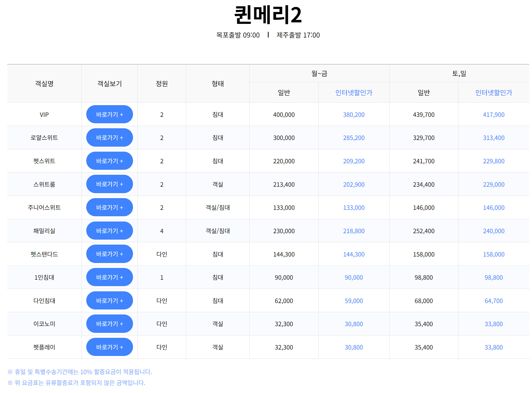Click the 다인침대 weekend price 68,000
This screenshot has height=393, width=532.
(424, 301)
